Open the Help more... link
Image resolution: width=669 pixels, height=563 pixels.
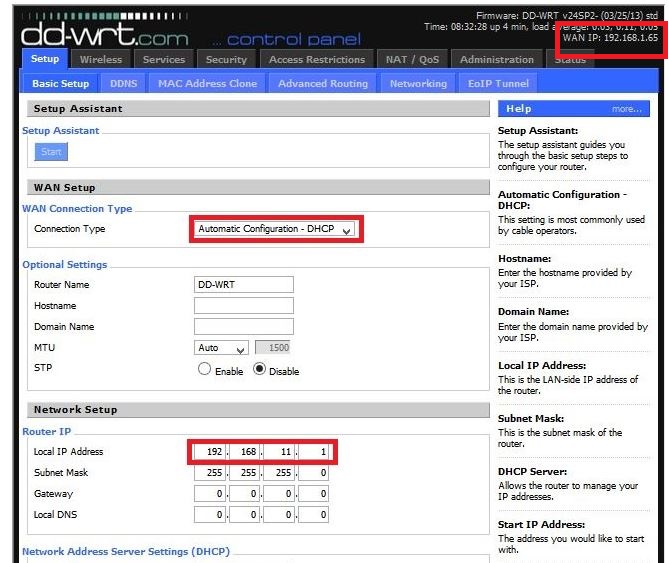[x=626, y=109]
